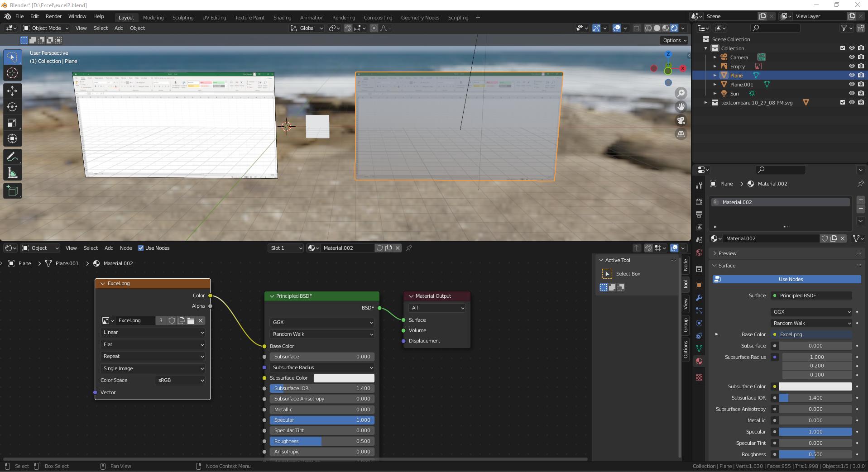Click the Use Nodes button in properties
Viewport: 868px width, 472px height.
pyautogui.click(x=786, y=279)
